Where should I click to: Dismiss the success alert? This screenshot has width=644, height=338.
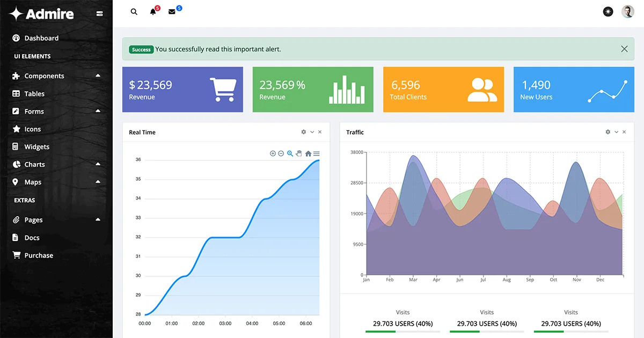624,48
